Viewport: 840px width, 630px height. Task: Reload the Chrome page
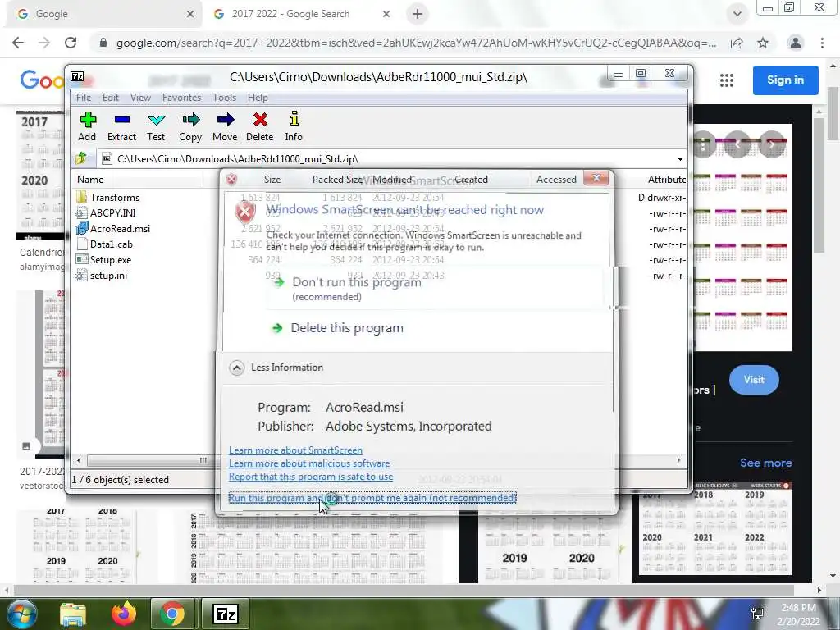(x=71, y=43)
